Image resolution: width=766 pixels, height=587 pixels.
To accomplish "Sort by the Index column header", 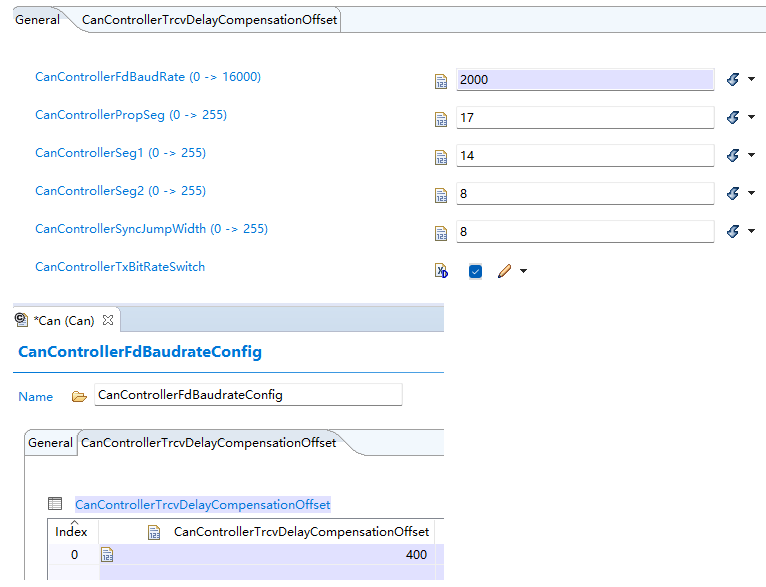I will pyautogui.click(x=71, y=531).
